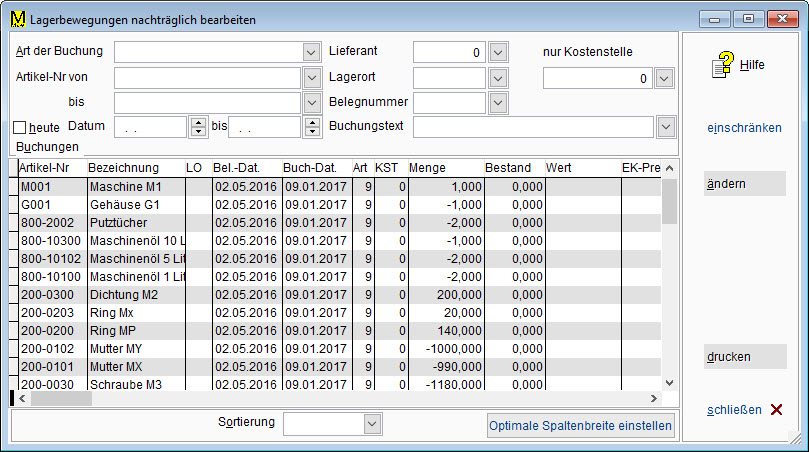Click the drucken button
The image size is (809, 452).
744,356
